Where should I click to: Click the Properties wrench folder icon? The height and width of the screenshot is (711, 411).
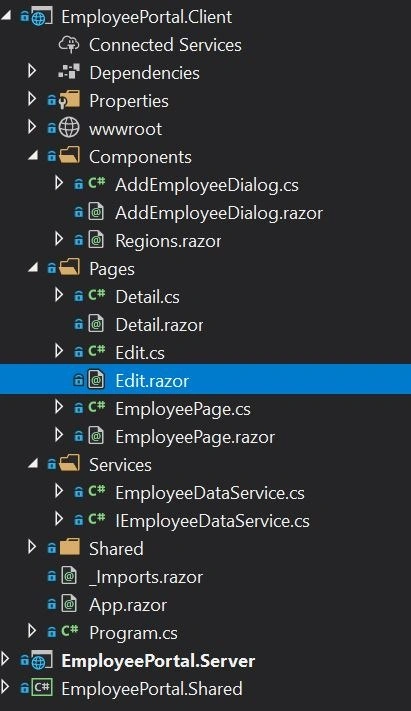[69, 100]
